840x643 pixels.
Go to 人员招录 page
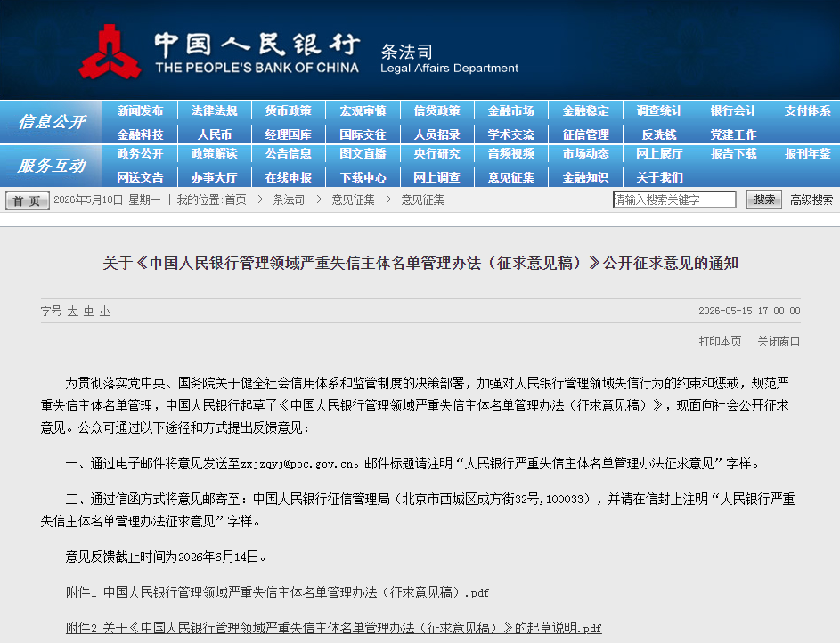coord(437,134)
